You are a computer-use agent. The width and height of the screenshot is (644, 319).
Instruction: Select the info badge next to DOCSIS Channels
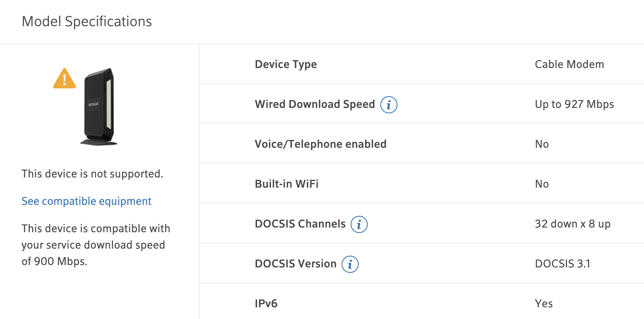[358, 224]
